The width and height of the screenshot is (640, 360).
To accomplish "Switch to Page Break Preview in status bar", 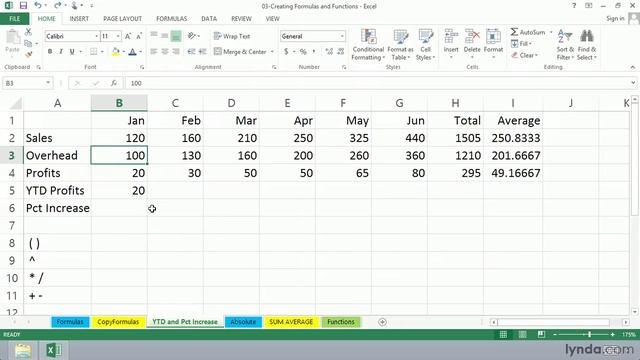I will point(541,334).
